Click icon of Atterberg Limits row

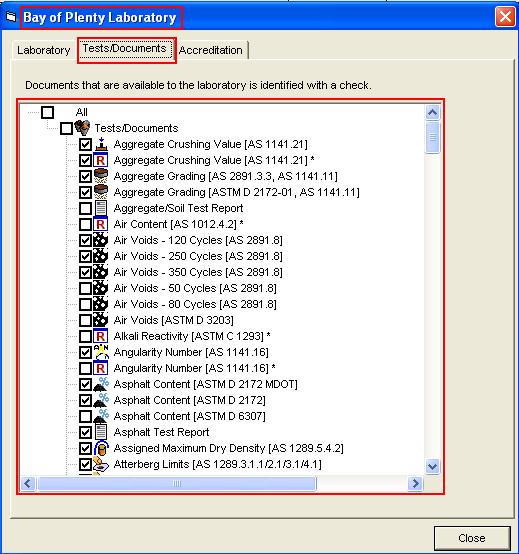(x=101, y=464)
